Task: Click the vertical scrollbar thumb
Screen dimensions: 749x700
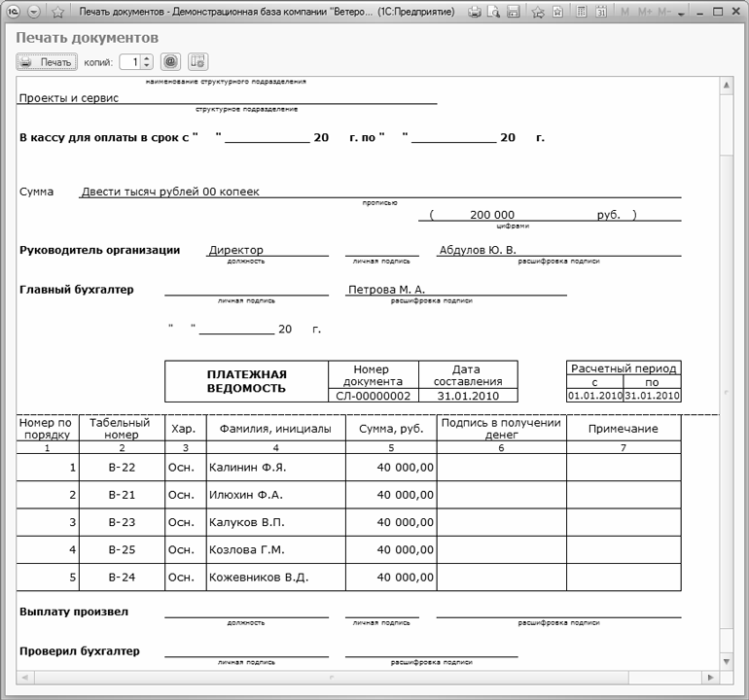Action: 726,393
